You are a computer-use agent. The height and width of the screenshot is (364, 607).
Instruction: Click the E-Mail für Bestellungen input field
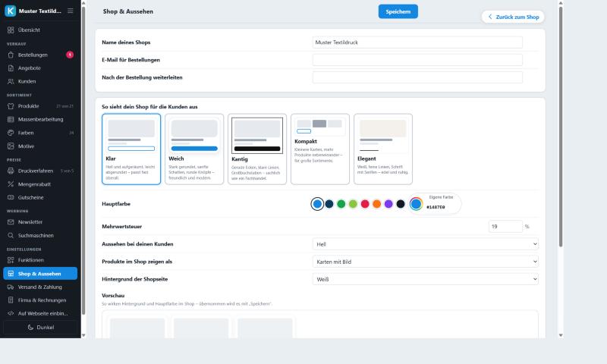(x=417, y=60)
